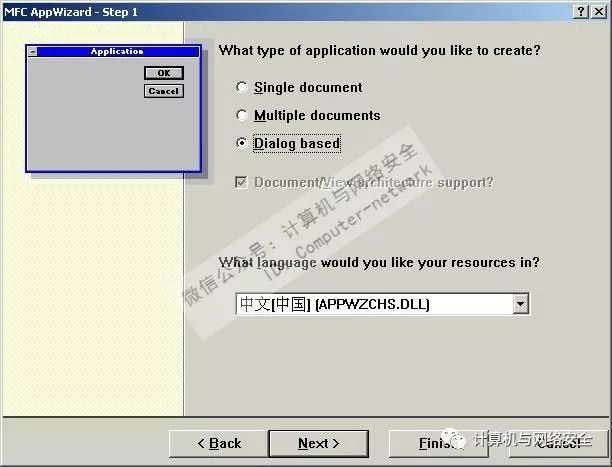Select the Single document radio button
Viewport: 612px width, 467px height.
click(242, 87)
